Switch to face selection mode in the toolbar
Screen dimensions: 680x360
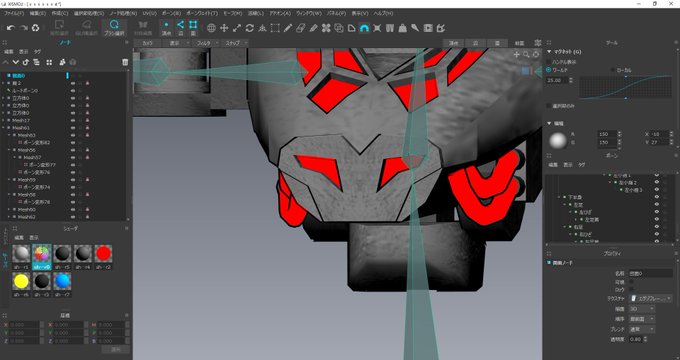coord(193,28)
